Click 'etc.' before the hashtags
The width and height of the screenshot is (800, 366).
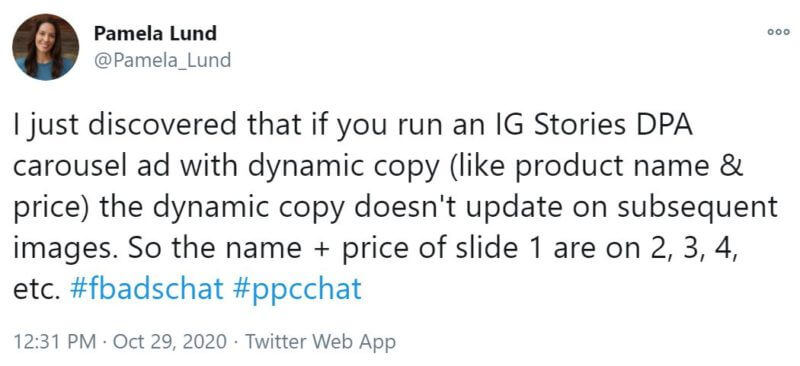(37, 290)
